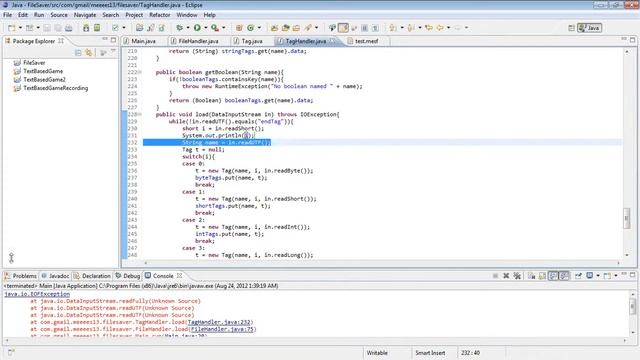The image size is (640, 360).
Task: Click the console vertical scrollbar thumb
Action: click(633, 306)
